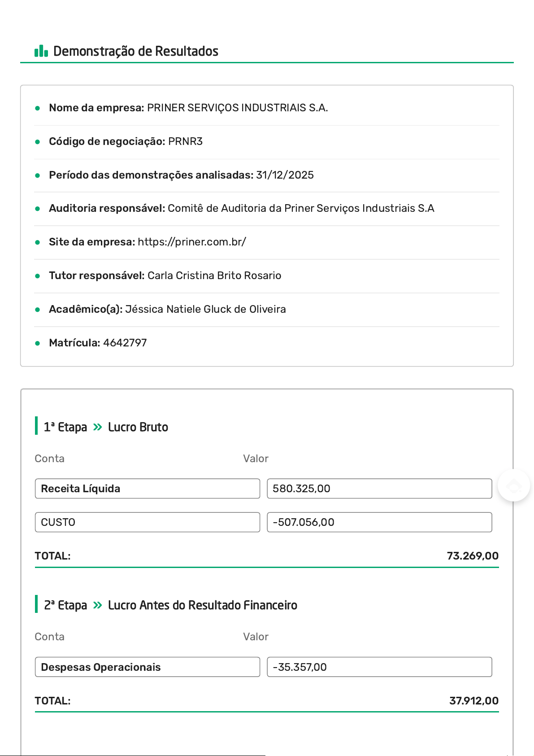Click the -35.357,00 value field
This screenshot has height=756, width=534.
tap(379, 667)
